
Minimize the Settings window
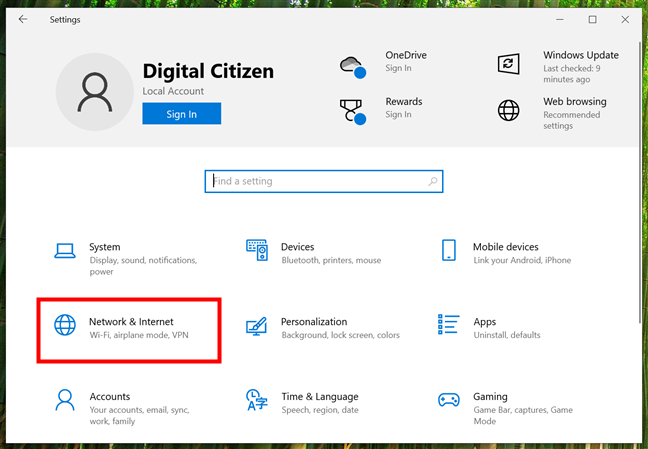[560, 19]
